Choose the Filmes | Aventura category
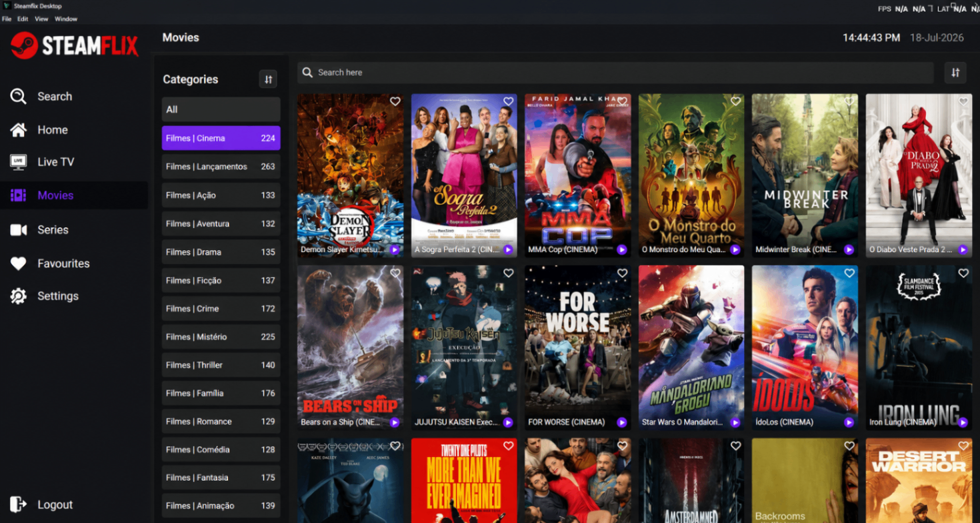This screenshot has height=523, width=980. (221, 223)
